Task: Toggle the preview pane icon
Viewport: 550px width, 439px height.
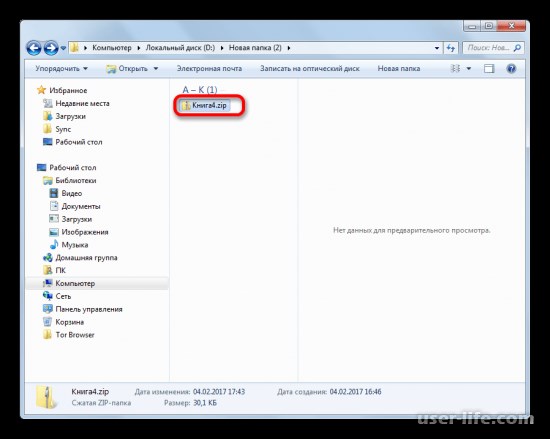Action: pos(489,69)
